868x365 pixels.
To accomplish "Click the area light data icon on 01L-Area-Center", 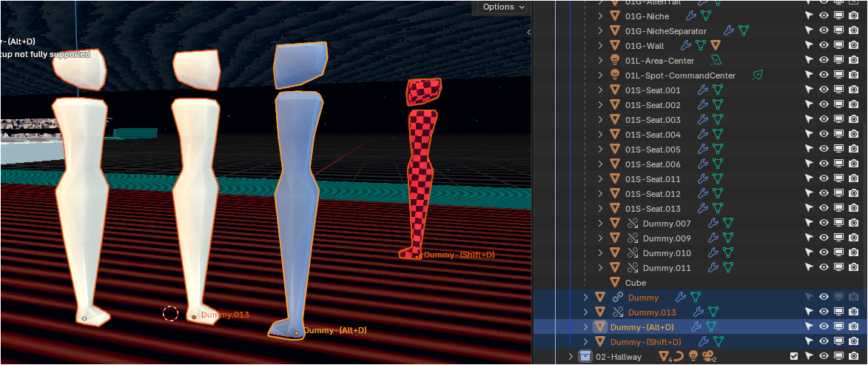I will click(x=716, y=61).
